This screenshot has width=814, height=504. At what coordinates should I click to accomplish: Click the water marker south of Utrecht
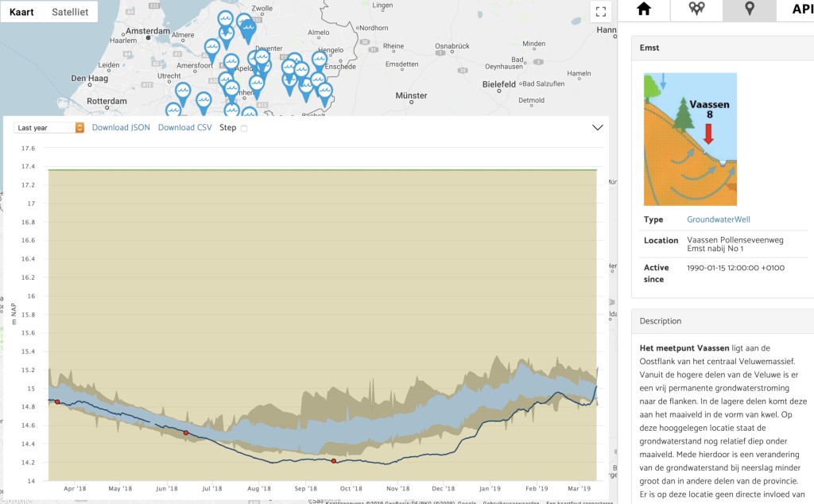(183, 94)
